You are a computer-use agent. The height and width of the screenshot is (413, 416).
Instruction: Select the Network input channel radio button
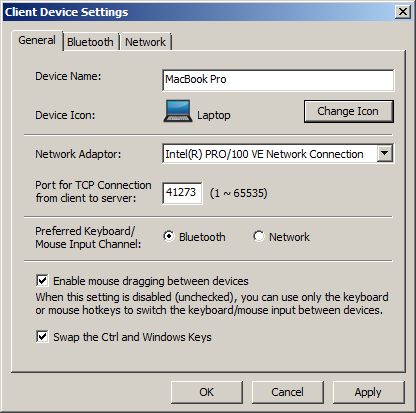[x=259, y=236]
